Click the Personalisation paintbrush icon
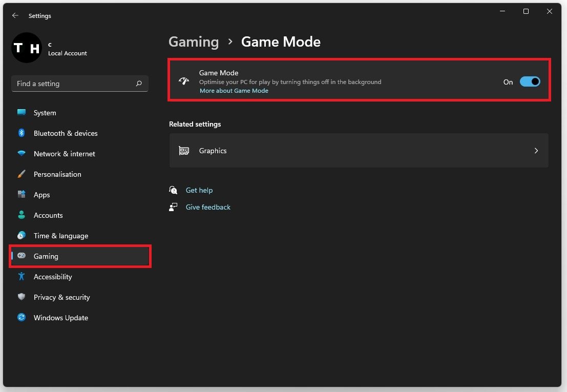The height and width of the screenshot is (392, 567). pyautogui.click(x=22, y=174)
